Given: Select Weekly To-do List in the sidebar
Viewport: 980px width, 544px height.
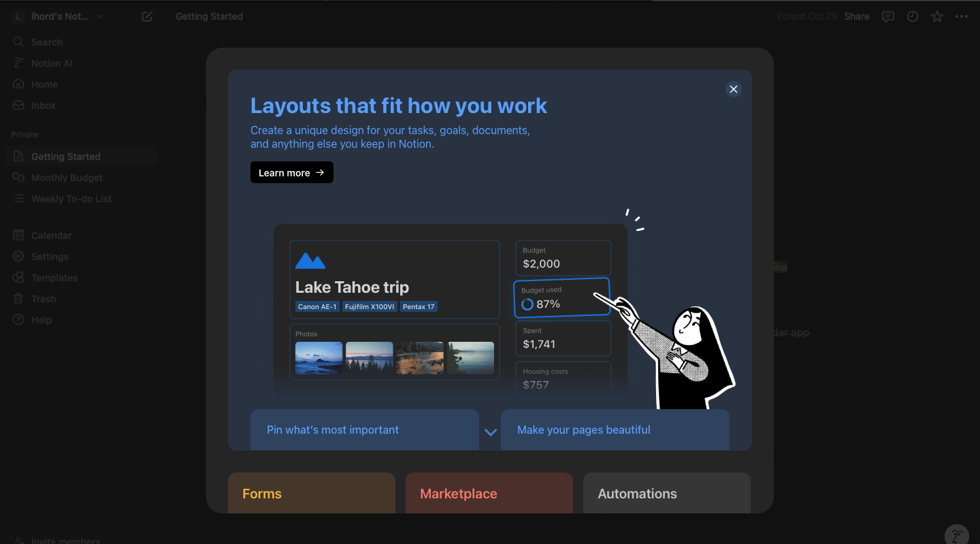Looking at the screenshot, I should point(71,199).
